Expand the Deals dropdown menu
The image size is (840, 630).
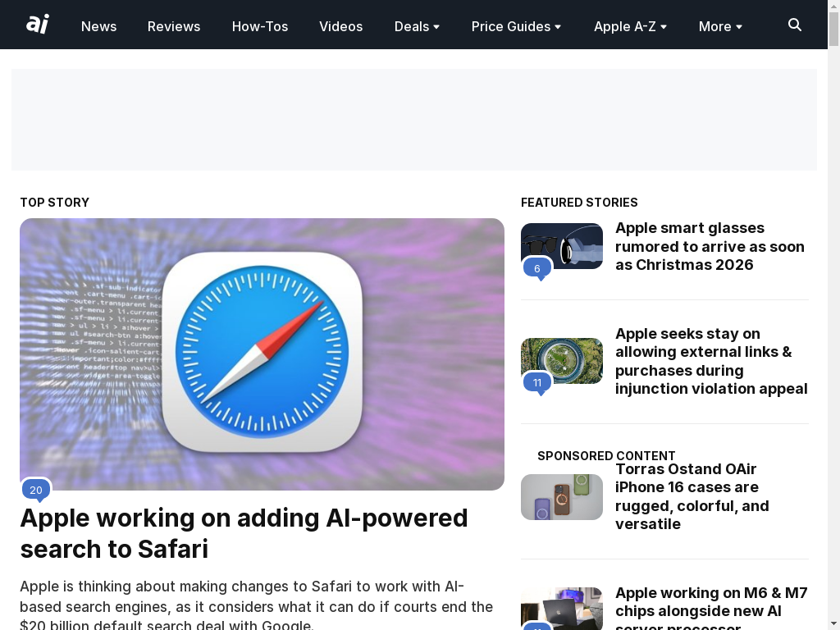coord(417,26)
